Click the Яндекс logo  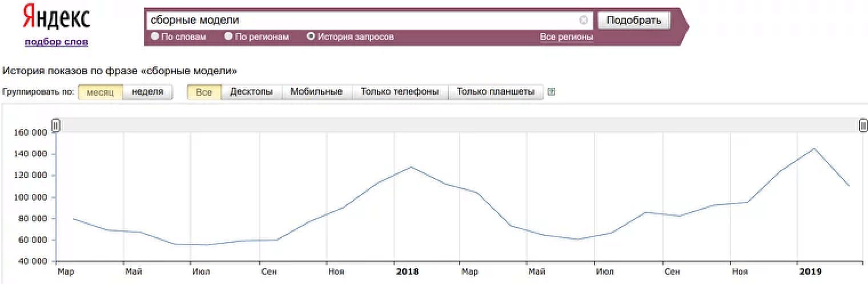[56, 18]
